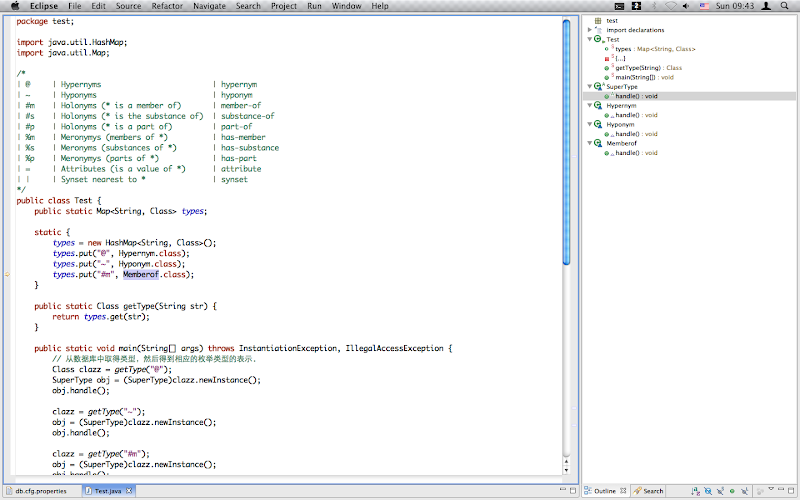Collapse the SuperType class node
Image resolution: width=800 pixels, height=500 pixels.
point(590,87)
